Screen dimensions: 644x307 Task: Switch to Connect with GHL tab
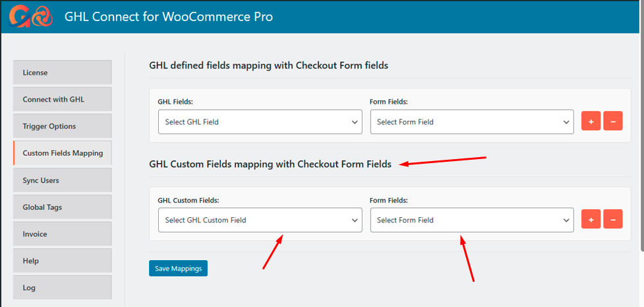coord(62,100)
